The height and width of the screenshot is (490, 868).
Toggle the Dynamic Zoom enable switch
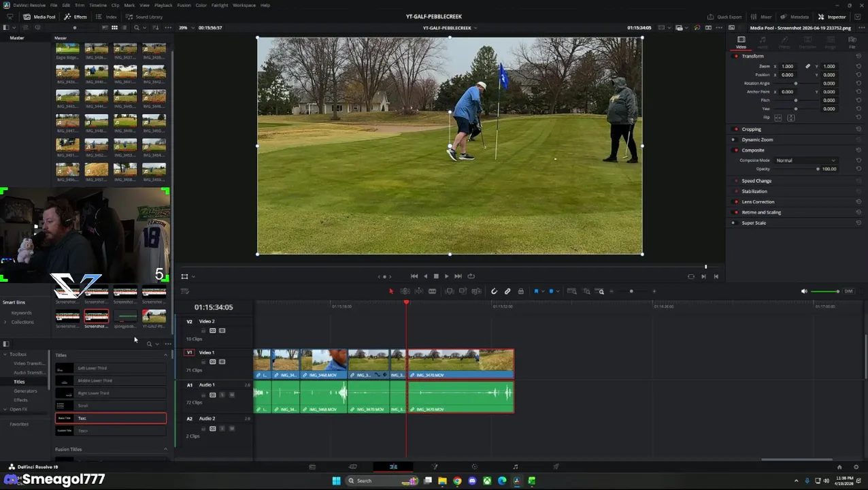click(733, 140)
